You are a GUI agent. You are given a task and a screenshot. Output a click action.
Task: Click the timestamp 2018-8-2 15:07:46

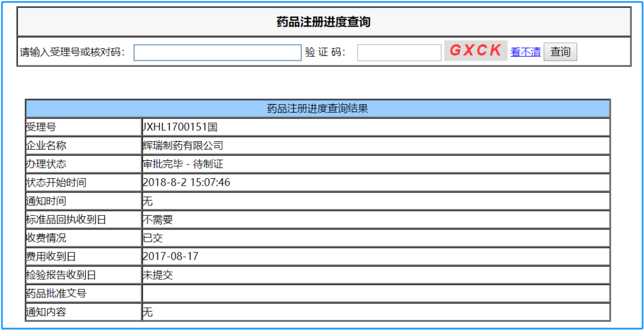187,182
